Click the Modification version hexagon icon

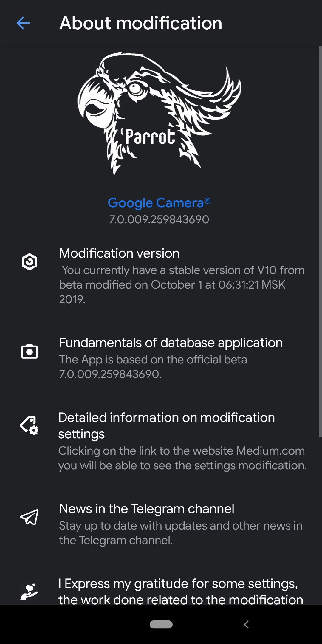point(30,262)
